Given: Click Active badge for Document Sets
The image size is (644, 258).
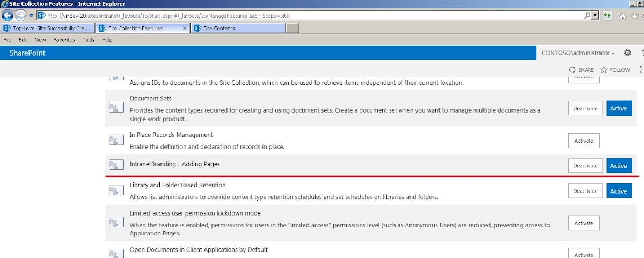Looking at the screenshot, I should (618, 108).
